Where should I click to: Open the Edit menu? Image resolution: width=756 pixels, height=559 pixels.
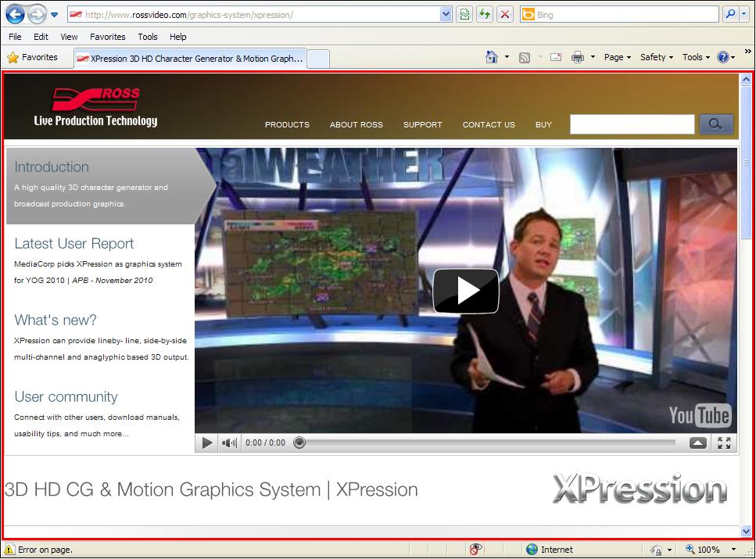click(x=41, y=37)
